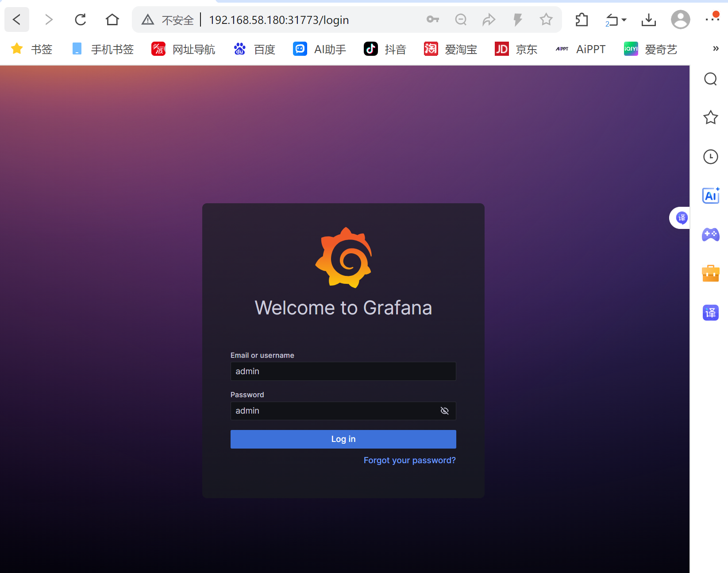Open the browser home page icon
This screenshot has height=573, width=728.
(x=112, y=19)
